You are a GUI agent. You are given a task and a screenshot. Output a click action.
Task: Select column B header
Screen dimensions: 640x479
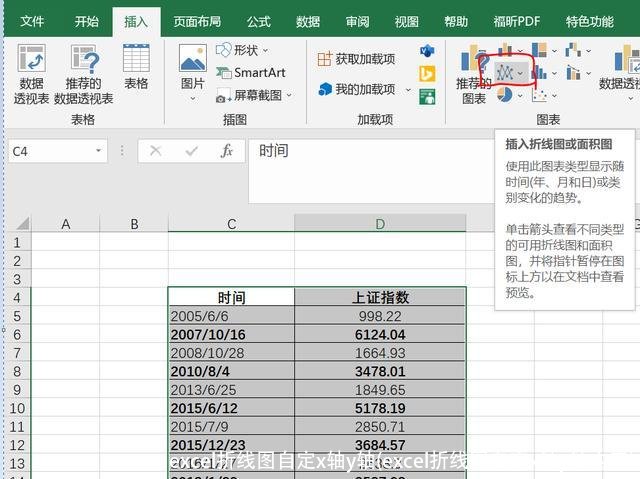pos(134,224)
